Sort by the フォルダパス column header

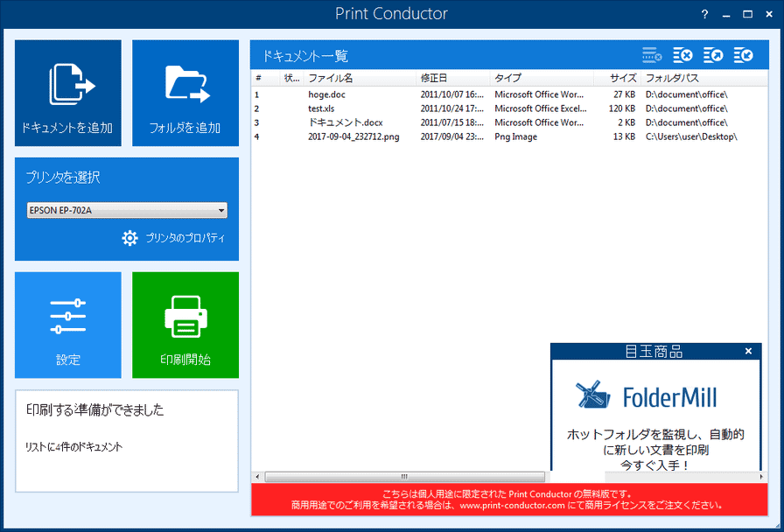(x=704, y=78)
